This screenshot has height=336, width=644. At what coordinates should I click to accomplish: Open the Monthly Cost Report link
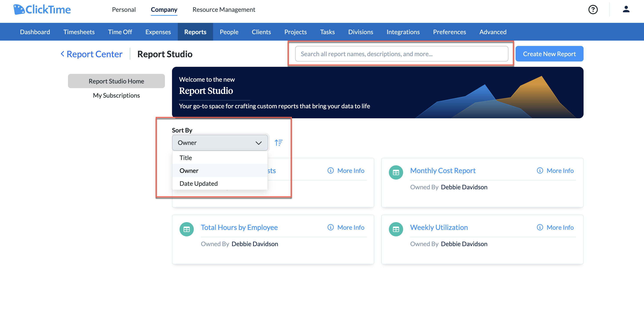click(x=443, y=170)
